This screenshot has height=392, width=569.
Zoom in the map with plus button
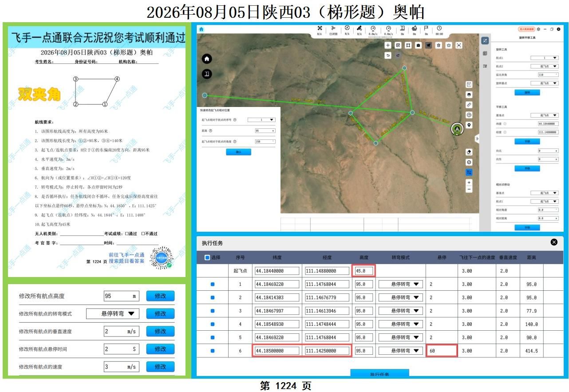[x=469, y=182]
